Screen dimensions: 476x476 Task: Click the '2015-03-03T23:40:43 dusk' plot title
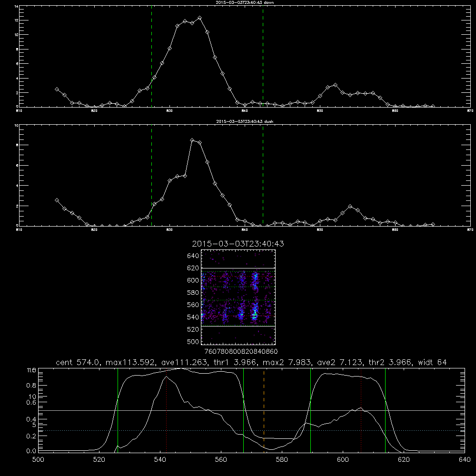click(x=245, y=121)
